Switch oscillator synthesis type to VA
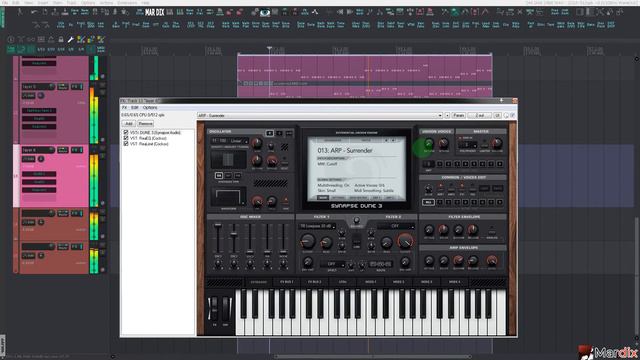The width and height of the screenshot is (640, 360). (x=219, y=176)
